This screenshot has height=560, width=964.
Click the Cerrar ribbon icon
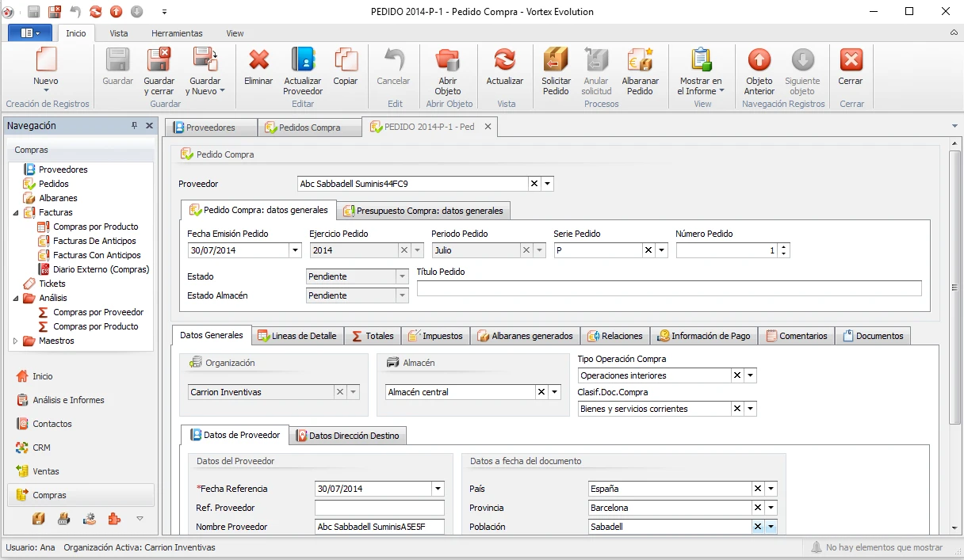click(851, 60)
